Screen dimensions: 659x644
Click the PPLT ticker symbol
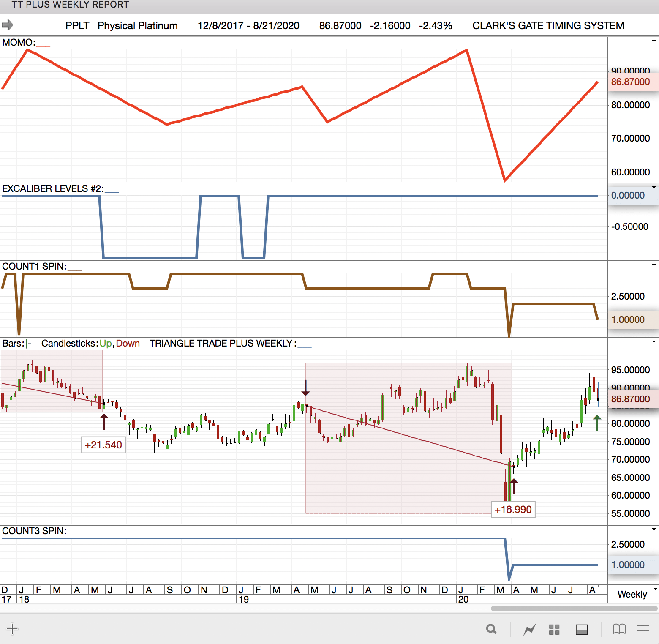pyautogui.click(x=77, y=26)
